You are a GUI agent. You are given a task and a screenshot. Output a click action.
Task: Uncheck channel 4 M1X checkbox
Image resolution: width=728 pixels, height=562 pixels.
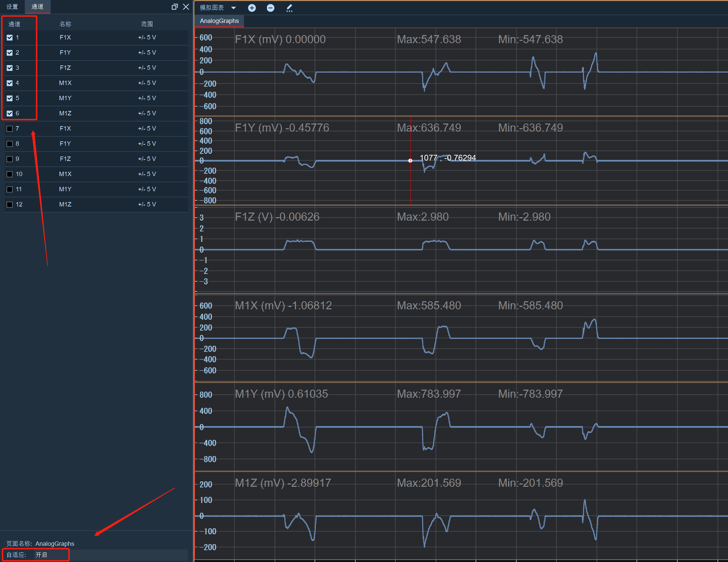pos(10,83)
